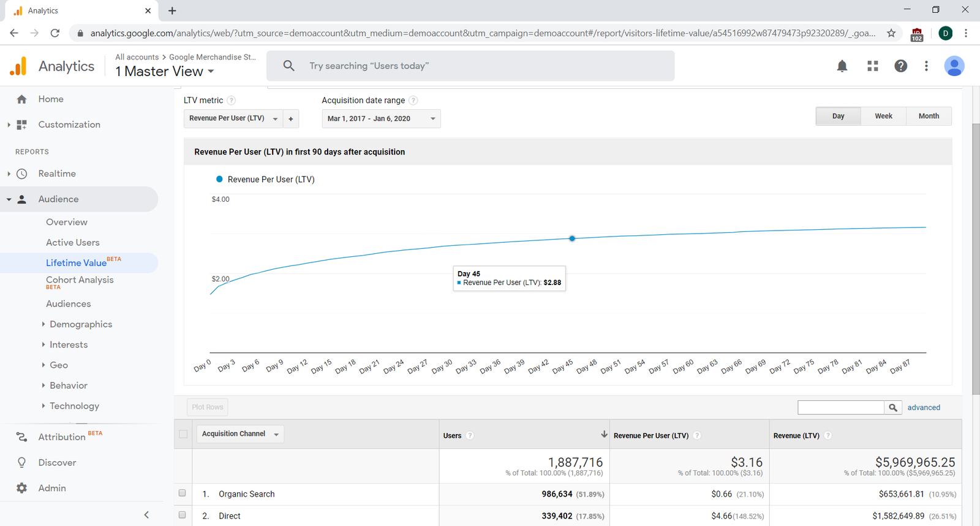Open the Admin gear settings

tap(22, 488)
